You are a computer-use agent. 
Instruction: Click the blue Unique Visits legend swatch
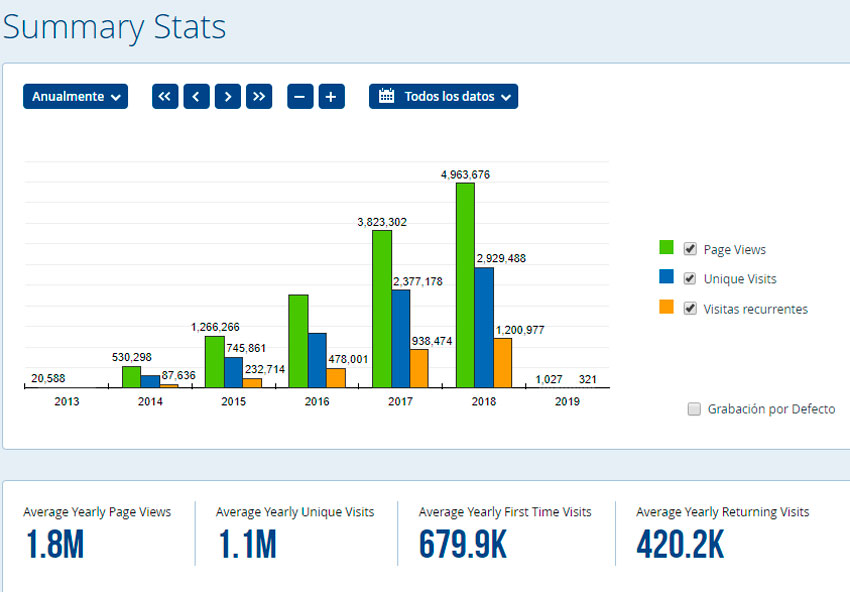666,278
